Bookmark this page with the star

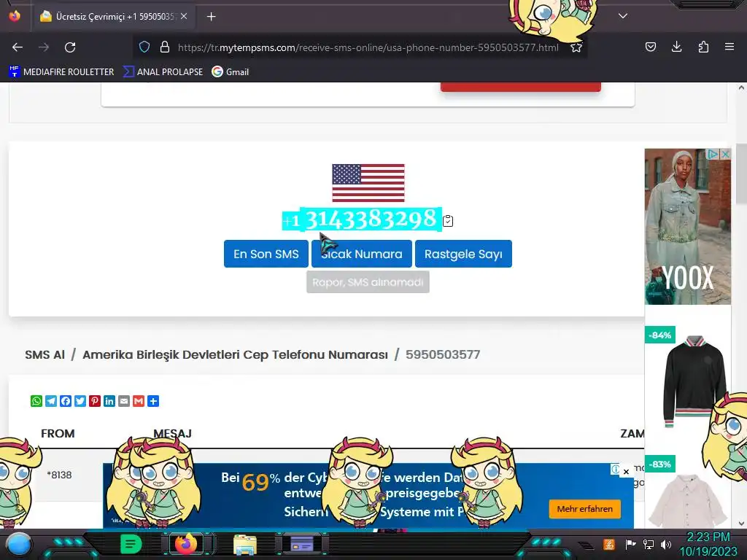(576, 47)
